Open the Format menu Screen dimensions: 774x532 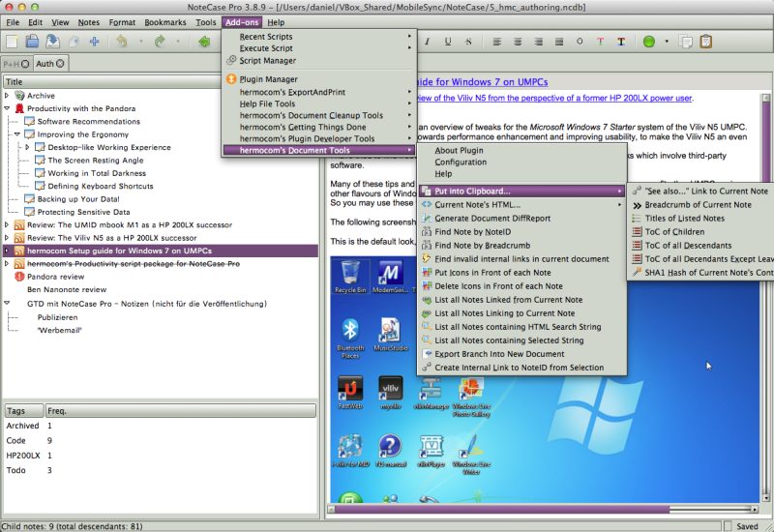[122, 22]
